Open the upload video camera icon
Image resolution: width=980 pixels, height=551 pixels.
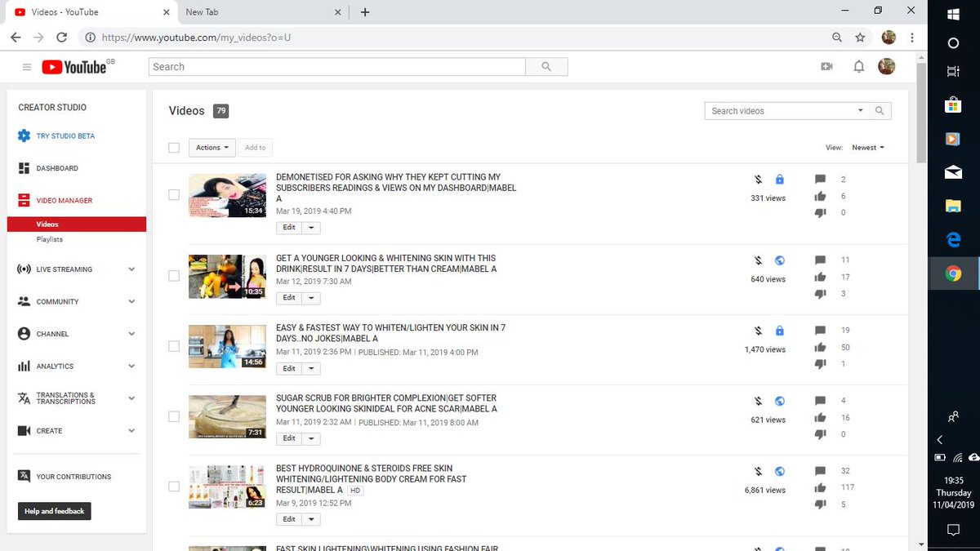click(x=826, y=67)
